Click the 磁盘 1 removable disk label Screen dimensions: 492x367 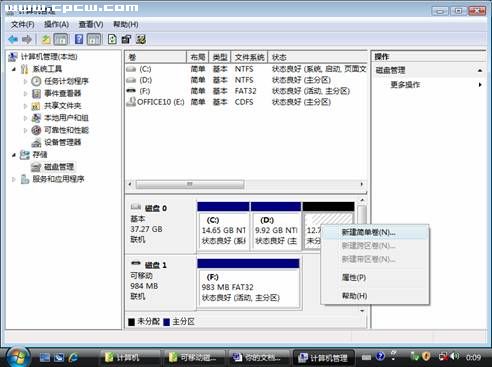[x=156, y=265]
